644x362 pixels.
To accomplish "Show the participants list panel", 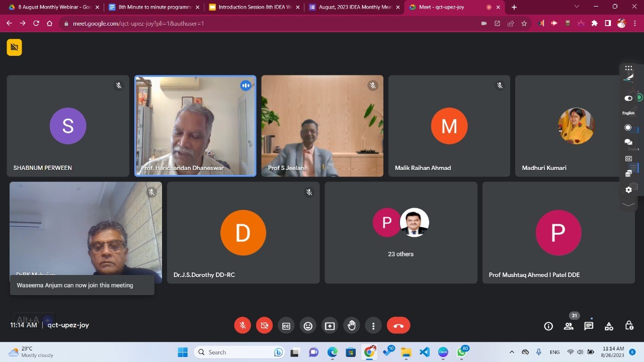I will pyautogui.click(x=569, y=326).
